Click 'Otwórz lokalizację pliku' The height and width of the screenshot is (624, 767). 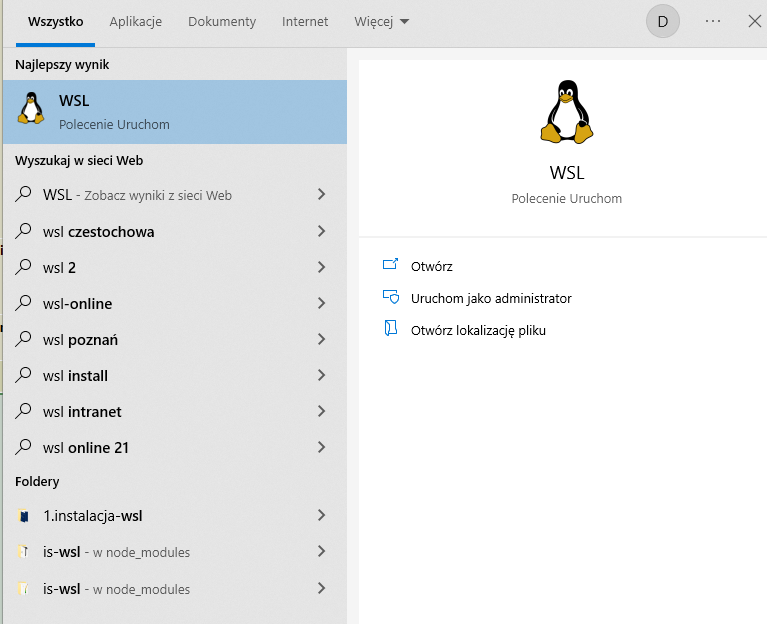pos(478,331)
